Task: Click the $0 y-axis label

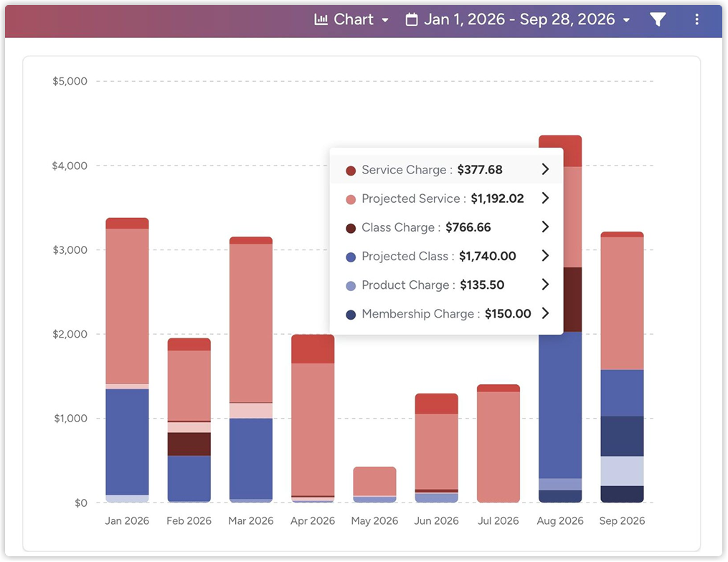Action: pyautogui.click(x=81, y=503)
